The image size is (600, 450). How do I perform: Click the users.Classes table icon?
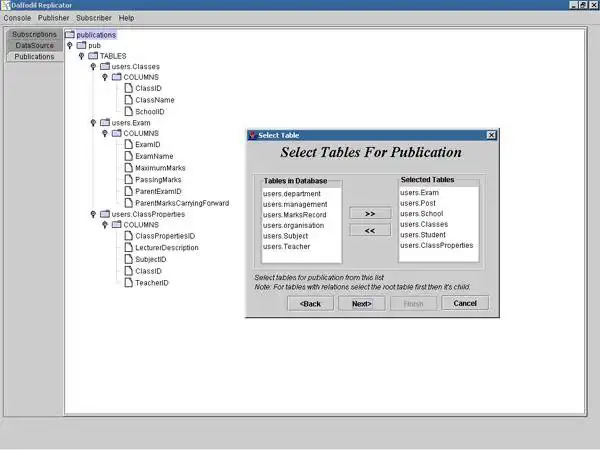click(x=105, y=66)
